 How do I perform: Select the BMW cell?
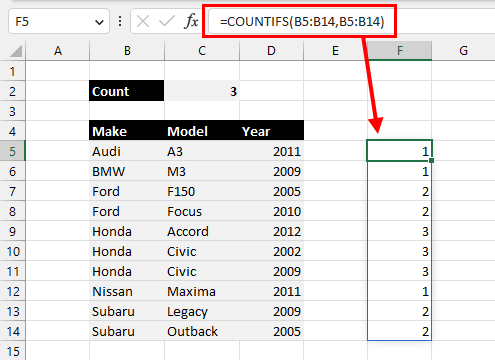point(127,171)
